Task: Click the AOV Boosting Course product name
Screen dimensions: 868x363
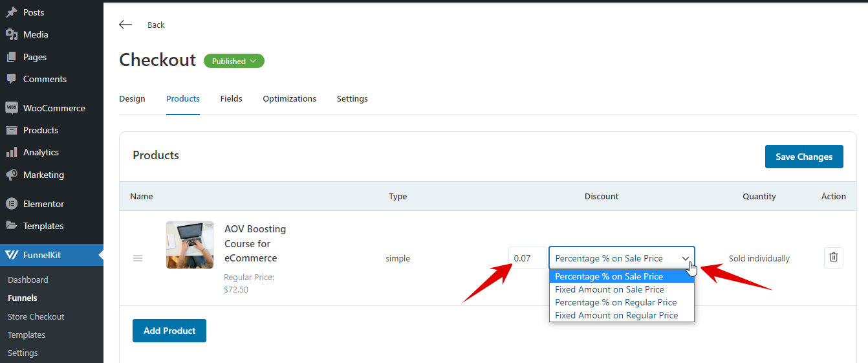Action: point(255,243)
